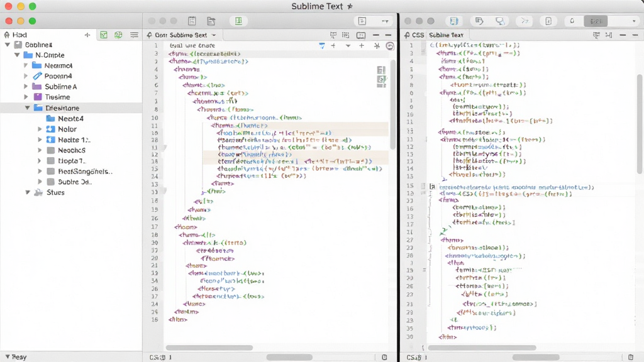Collapse the N.Cmpte folder

(x=17, y=55)
